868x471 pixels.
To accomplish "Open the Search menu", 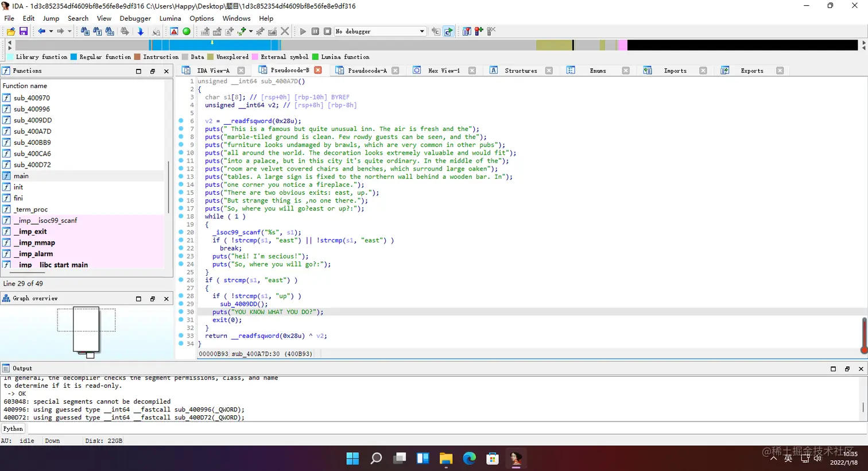I will pos(78,18).
